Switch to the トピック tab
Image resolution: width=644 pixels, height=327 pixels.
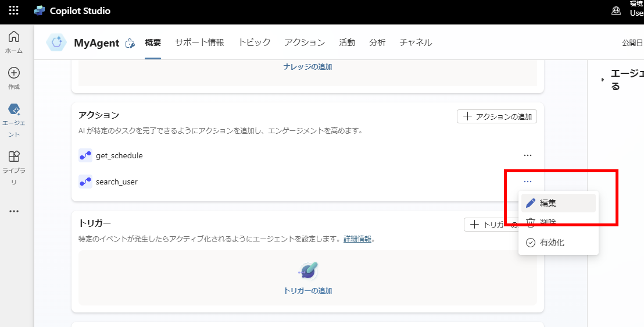pos(254,42)
